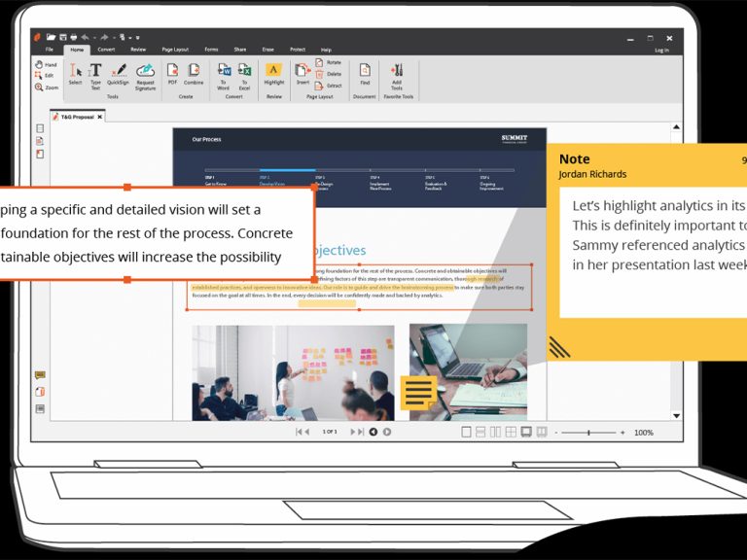Viewport: 747px width, 560px height.
Task: Open the Quick Access toolbar customize dropdown
Action: 137,37
